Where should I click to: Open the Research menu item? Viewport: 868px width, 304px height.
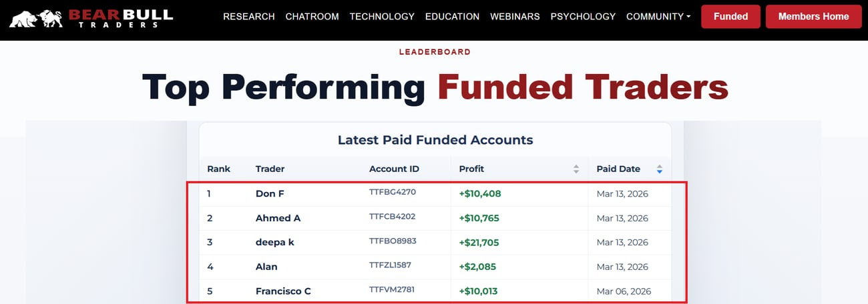248,17
